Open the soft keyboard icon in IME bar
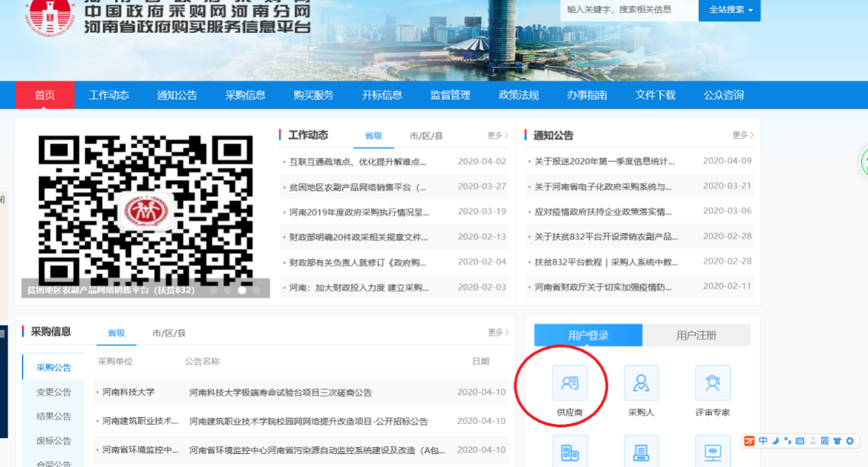 coord(799,441)
